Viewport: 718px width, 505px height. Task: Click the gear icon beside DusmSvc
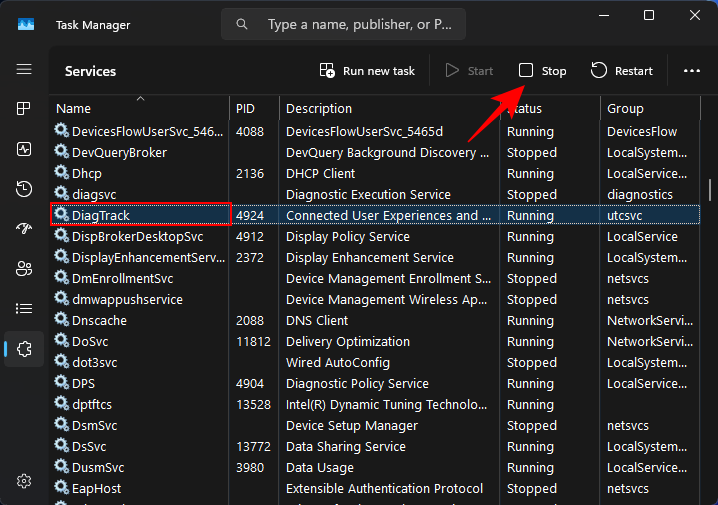61,467
